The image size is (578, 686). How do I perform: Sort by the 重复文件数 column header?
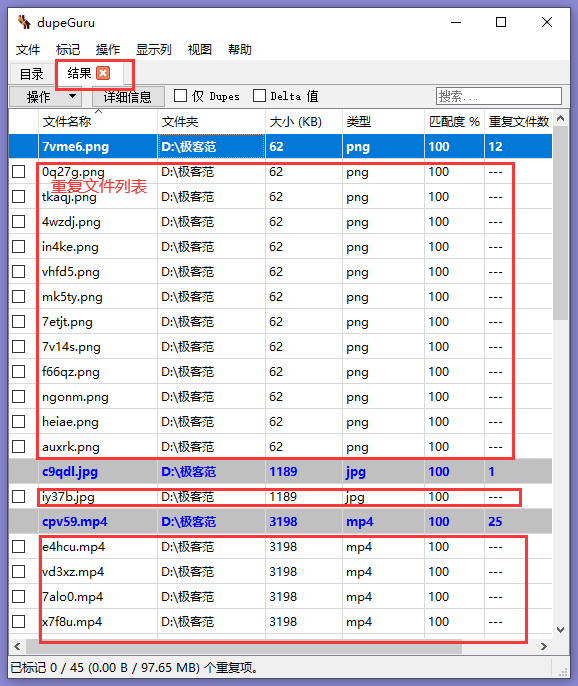coord(518,121)
